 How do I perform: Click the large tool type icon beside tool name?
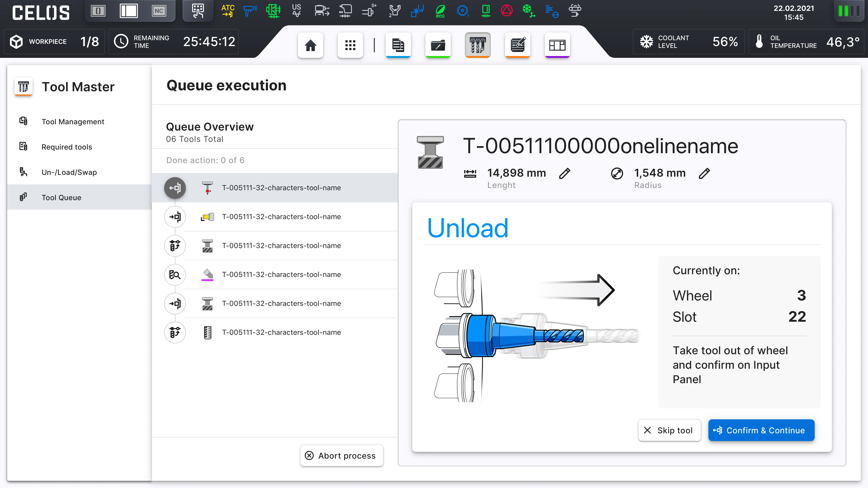tap(430, 152)
